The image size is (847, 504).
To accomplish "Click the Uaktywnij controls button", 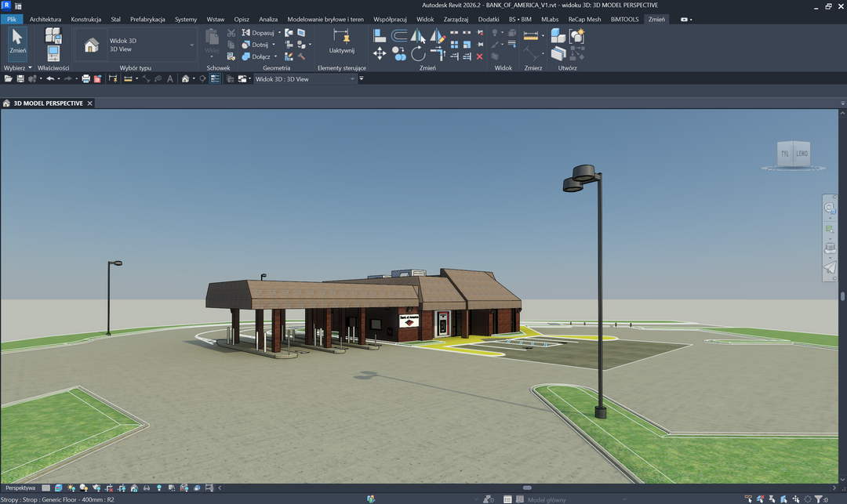I will click(341, 42).
